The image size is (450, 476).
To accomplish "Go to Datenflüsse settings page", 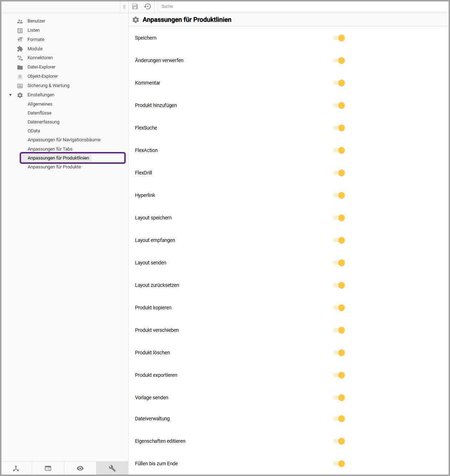I will tap(40, 113).
